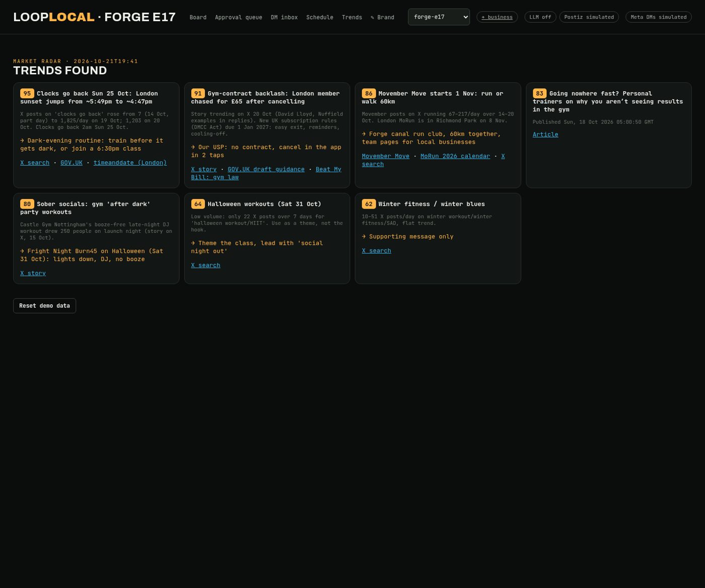The width and height of the screenshot is (705, 588).
Task: Open the 'Beat My Bill: gym law' link
Action: (x=266, y=173)
